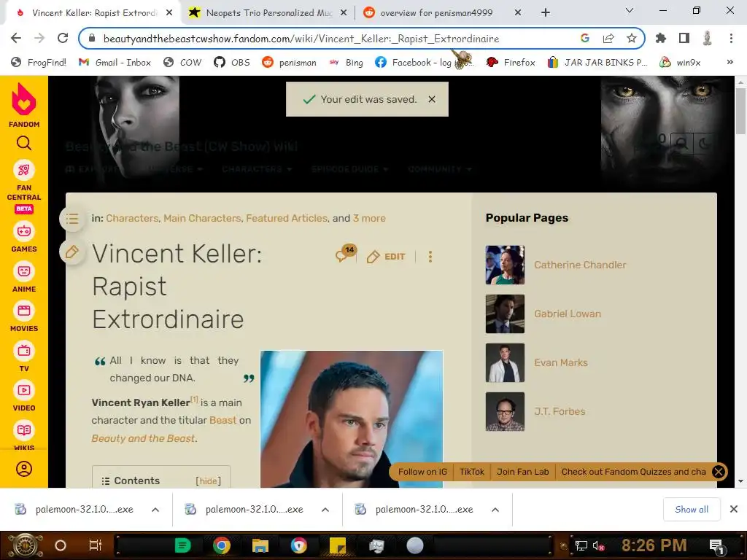The height and width of the screenshot is (560, 747).
Task: Open the Main Characters category link
Action: tap(203, 218)
